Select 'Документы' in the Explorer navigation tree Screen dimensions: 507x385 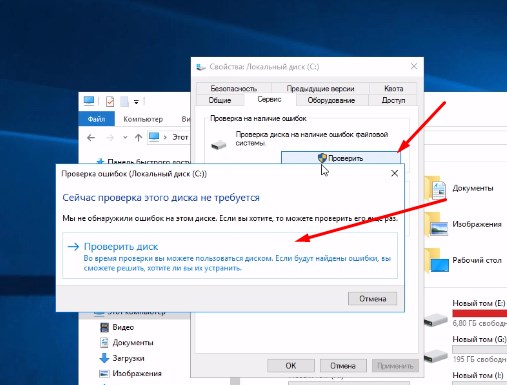pyautogui.click(x=133, y=342)
